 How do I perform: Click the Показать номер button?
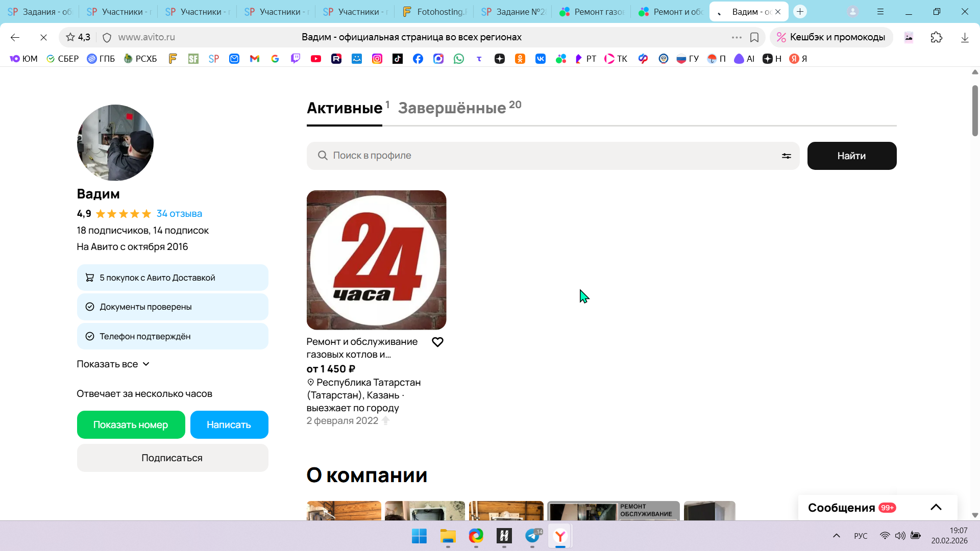pos(131,424)
